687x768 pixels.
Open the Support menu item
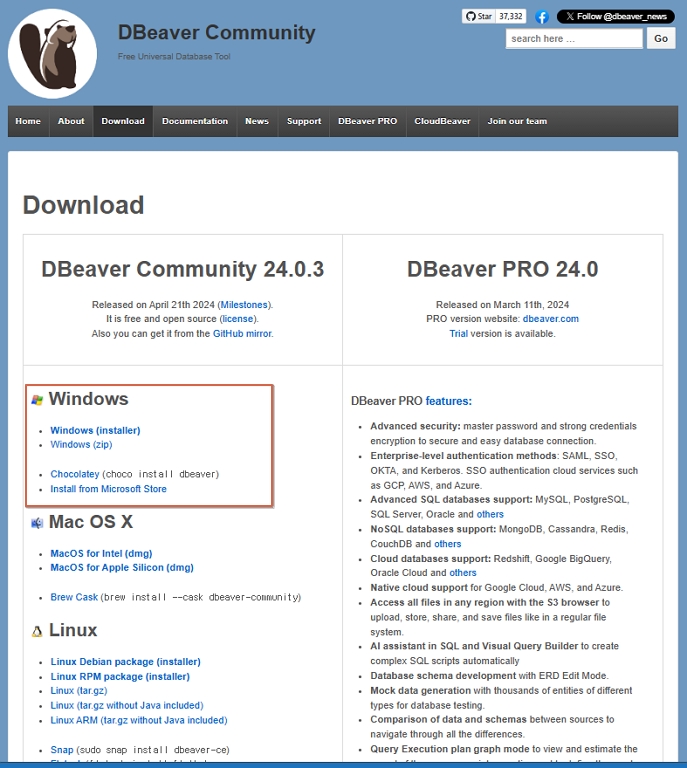point(304,121)
